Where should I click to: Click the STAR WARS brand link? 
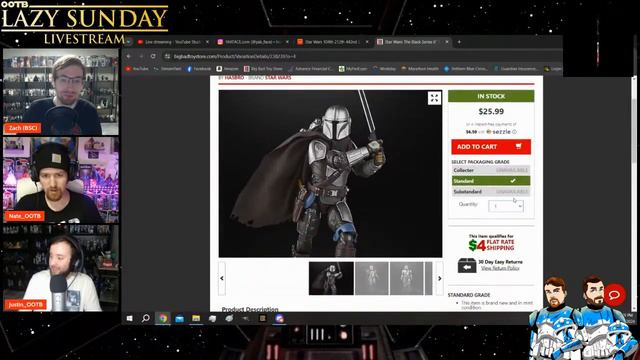(x=278, y=78)
